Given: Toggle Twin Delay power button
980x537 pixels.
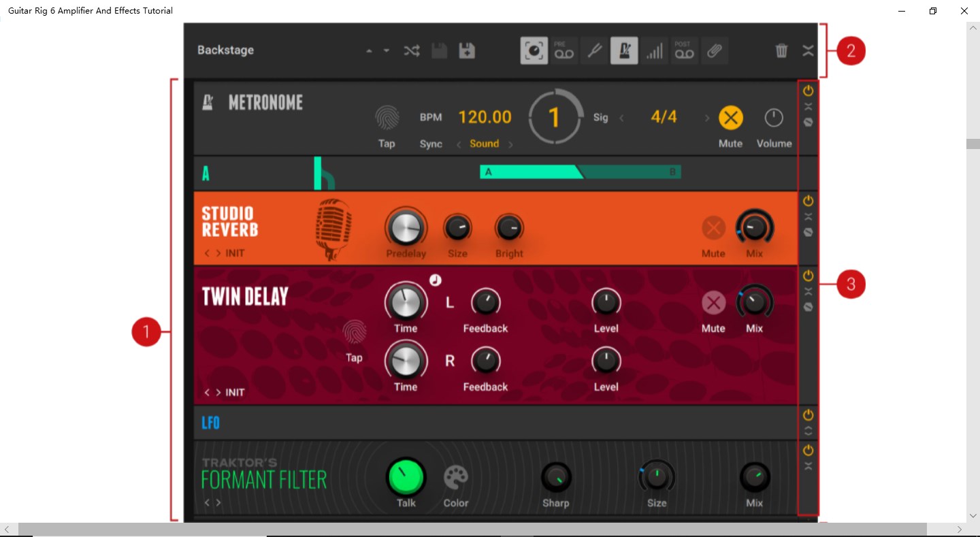Looking at the screenshot, I should point(808,276).
